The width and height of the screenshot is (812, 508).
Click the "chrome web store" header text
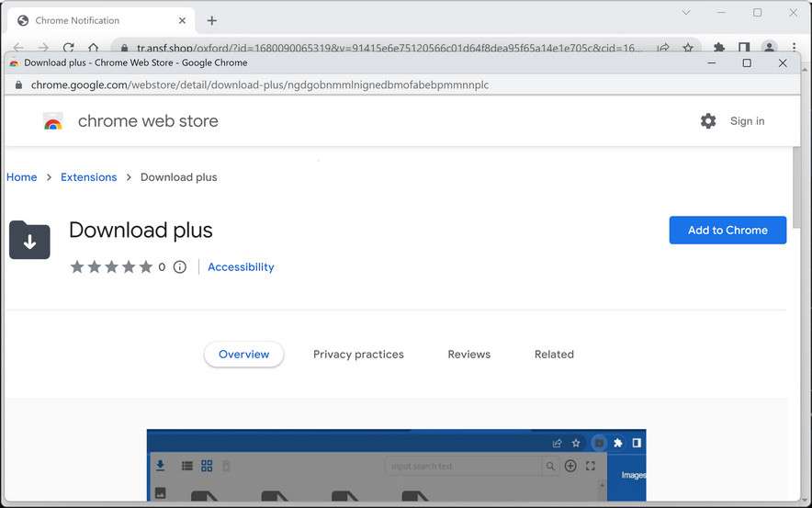click(x=148, y=121)
